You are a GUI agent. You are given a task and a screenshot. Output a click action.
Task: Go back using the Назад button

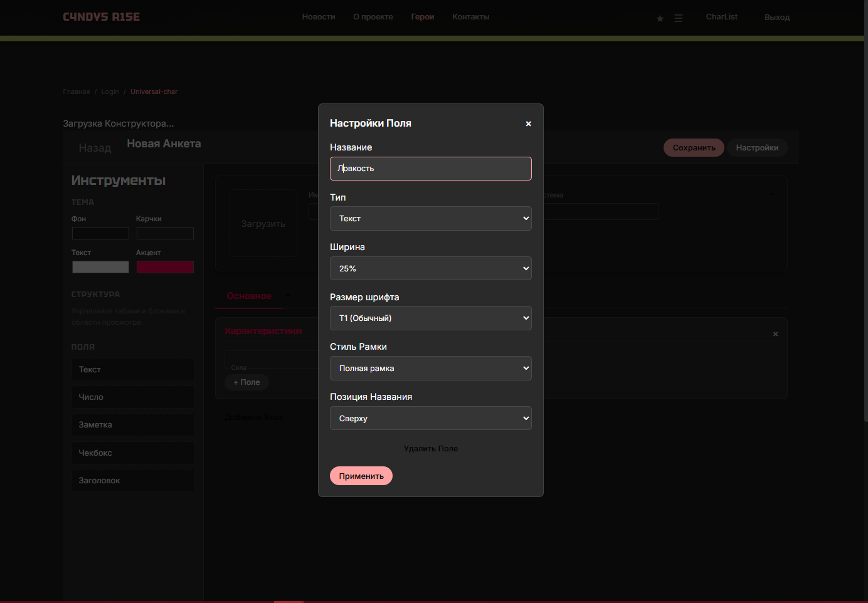[95, 148]
